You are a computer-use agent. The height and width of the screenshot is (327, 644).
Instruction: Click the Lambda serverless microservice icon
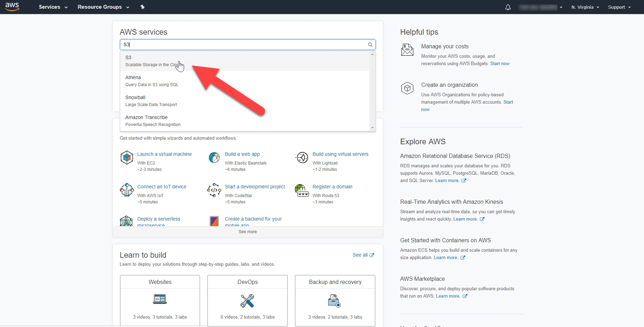[x=126, y=221]
